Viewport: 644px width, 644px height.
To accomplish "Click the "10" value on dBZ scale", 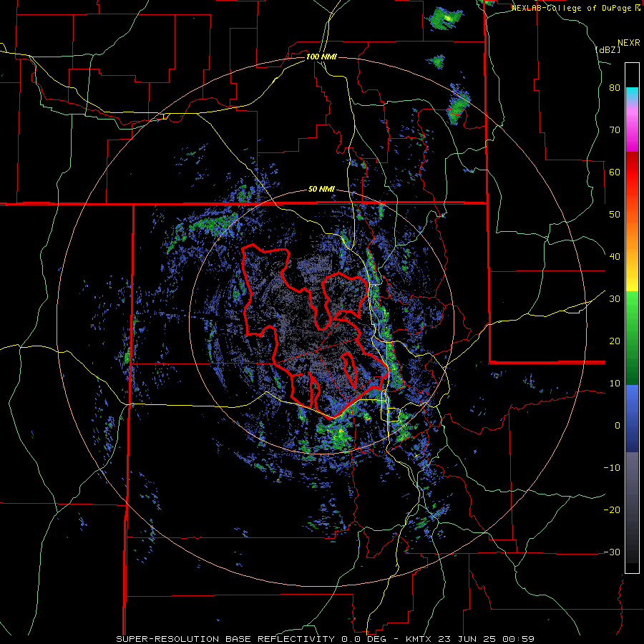I will [x=615, y=384].
